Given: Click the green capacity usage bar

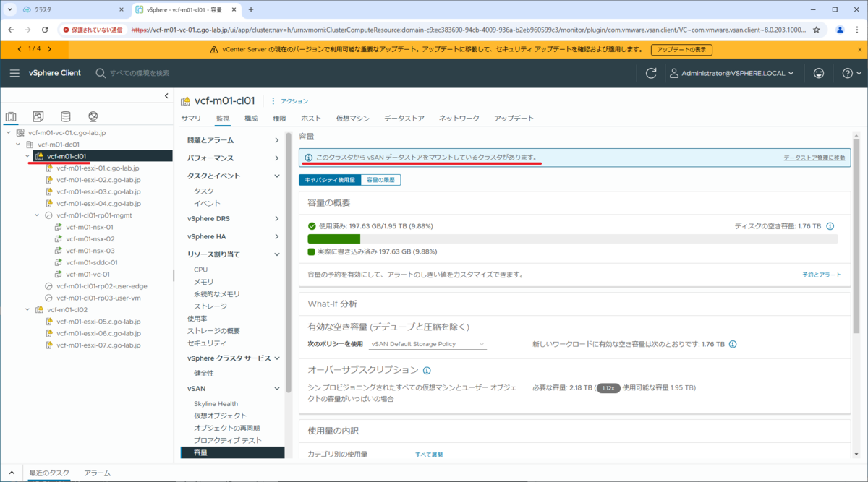Looking at the screenshot, I should [334, 238].
